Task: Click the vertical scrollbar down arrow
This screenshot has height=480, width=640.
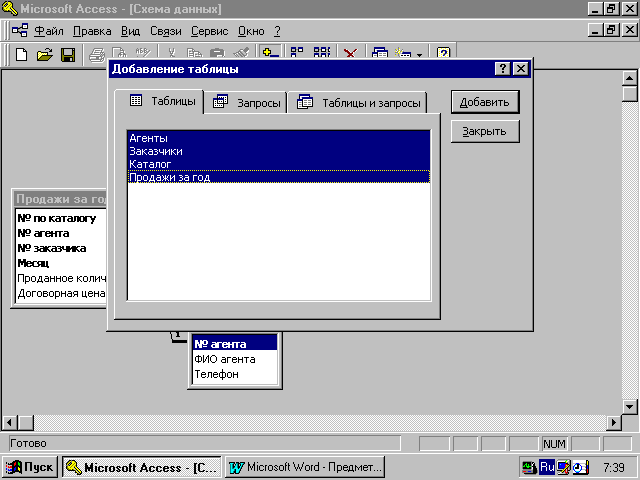Action: (x=629, y=406)
